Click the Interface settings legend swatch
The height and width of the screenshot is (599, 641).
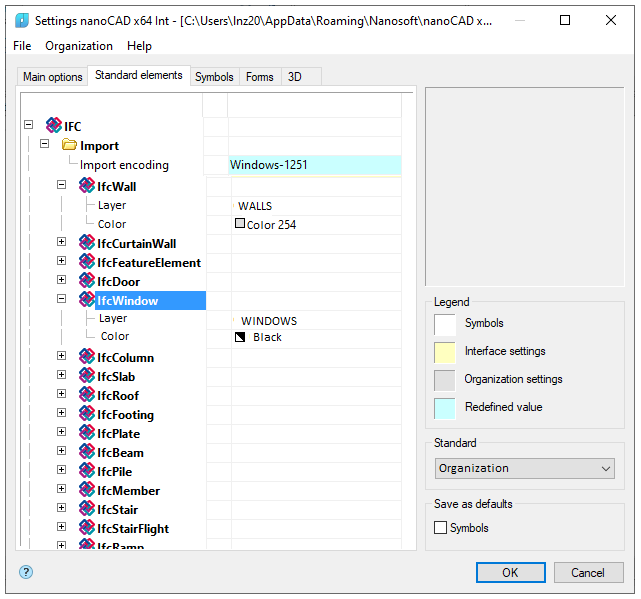(445, 352)
